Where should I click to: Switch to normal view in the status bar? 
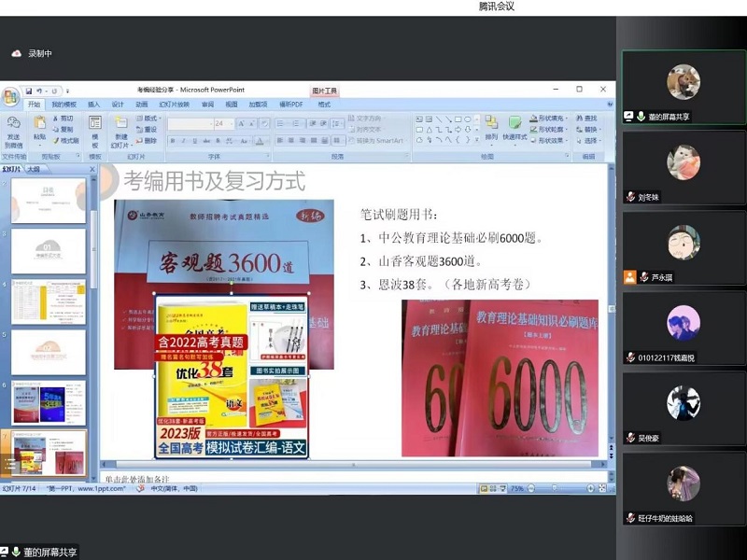tap(484, 488)
